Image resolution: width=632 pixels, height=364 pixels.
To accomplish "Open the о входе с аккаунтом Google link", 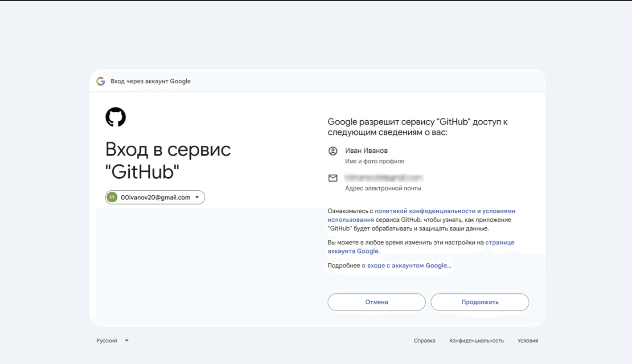I will click(x=404, y=265).
